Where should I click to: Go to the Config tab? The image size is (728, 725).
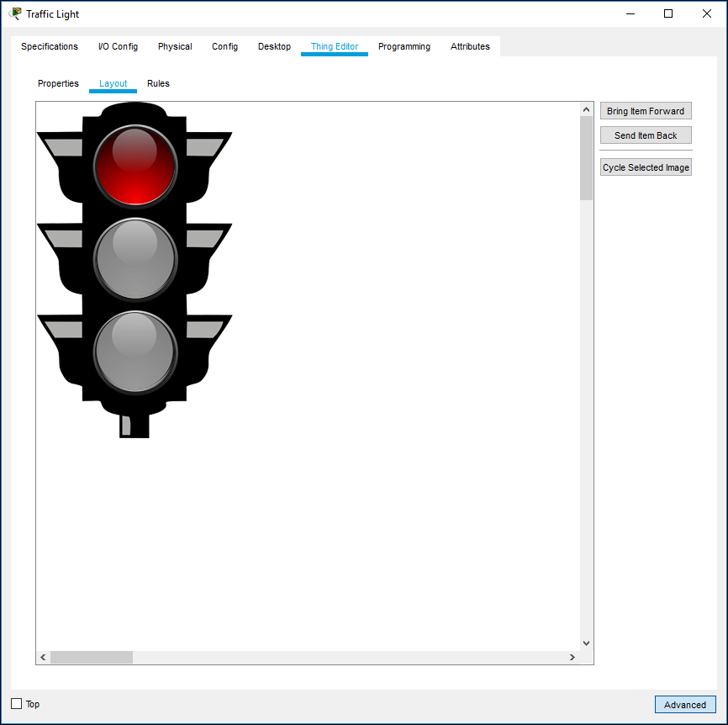(224, 46)
